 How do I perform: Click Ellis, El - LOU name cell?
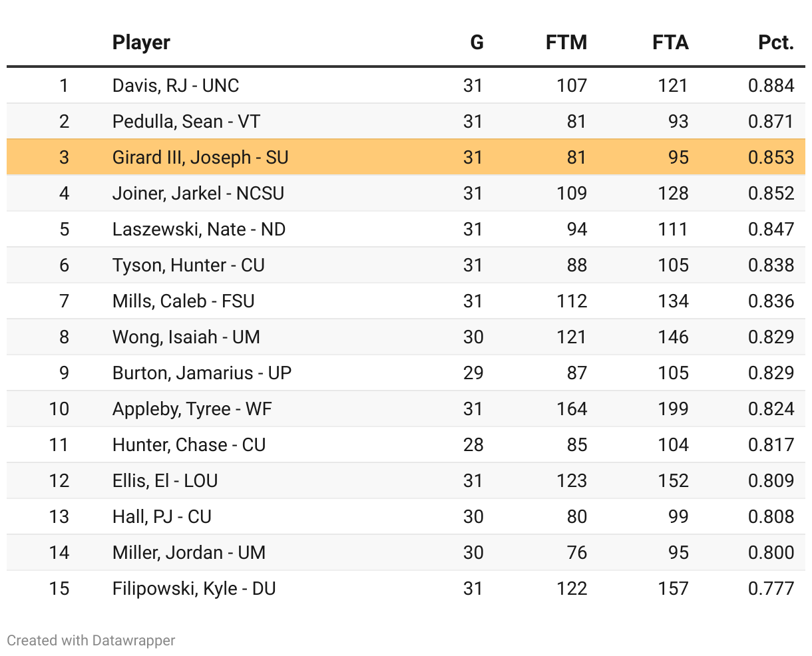[x=165, y=481]
